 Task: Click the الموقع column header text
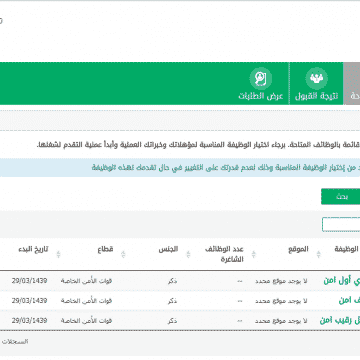click(x=299, y=249)
